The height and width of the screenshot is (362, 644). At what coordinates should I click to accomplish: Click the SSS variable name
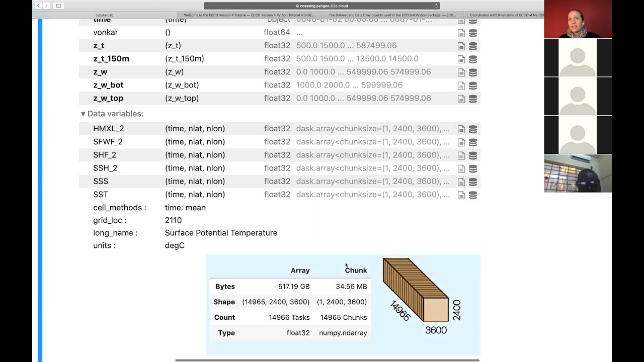(101, 181)
